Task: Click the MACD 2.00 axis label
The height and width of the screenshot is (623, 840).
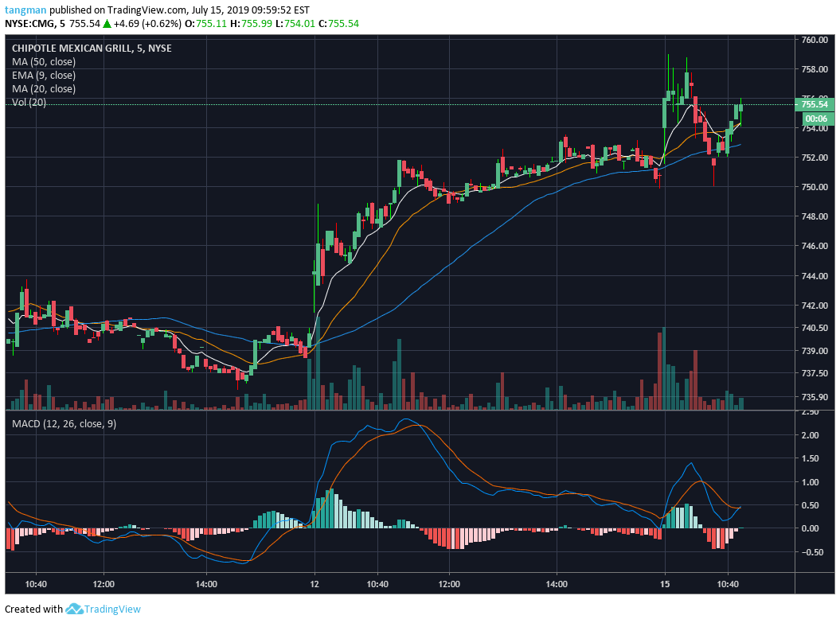Action: click(x=810, y=435)
